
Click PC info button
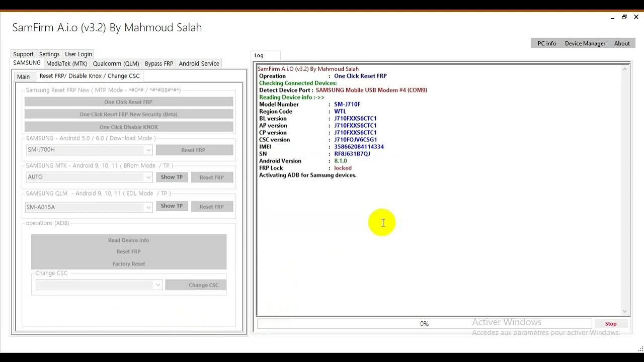pos(547,43)
